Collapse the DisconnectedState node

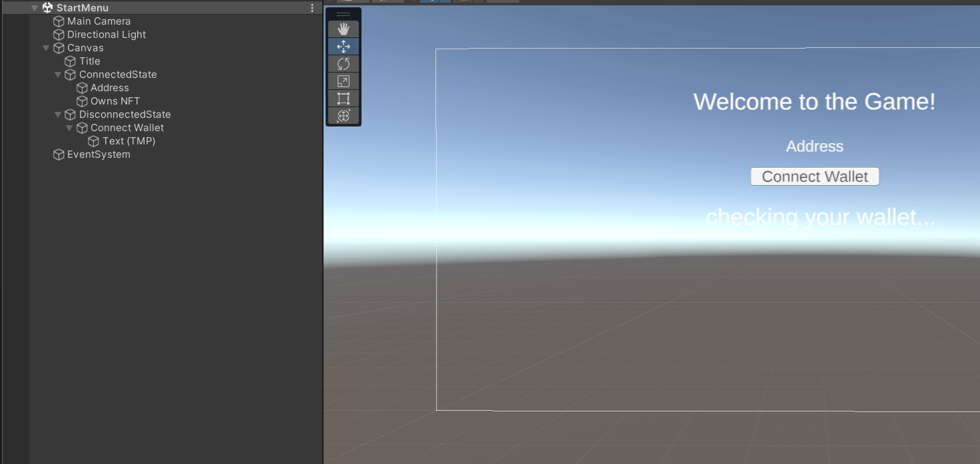coord(57,114)
